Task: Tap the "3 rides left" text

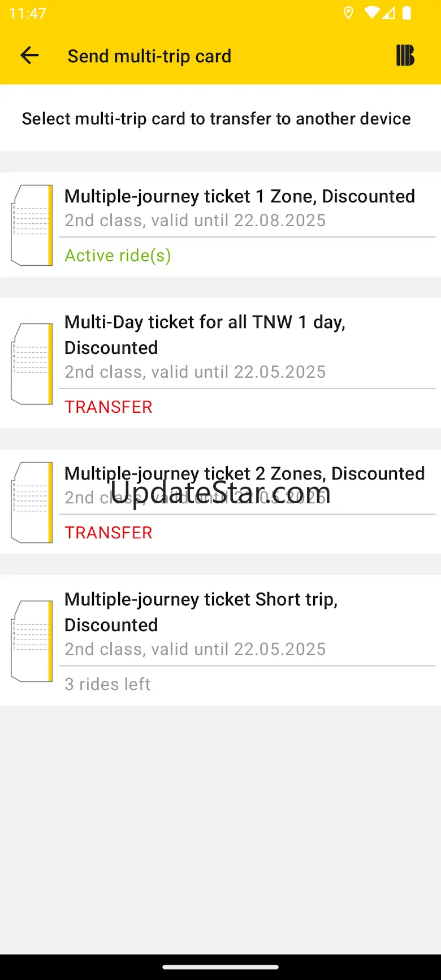Action: 107,684
